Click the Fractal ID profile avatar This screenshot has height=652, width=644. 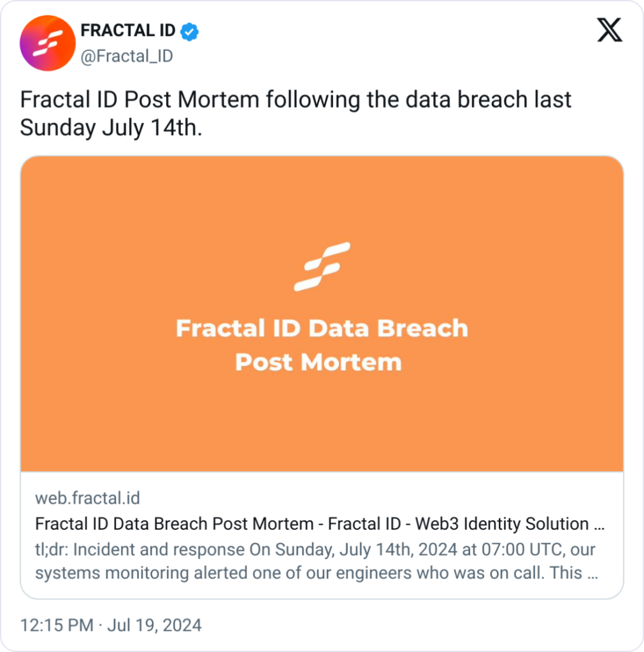[x=48, y=43]
